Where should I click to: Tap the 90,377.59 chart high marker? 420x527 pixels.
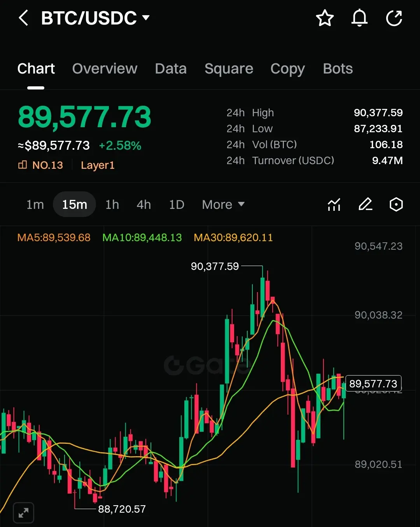coord(215,266)
